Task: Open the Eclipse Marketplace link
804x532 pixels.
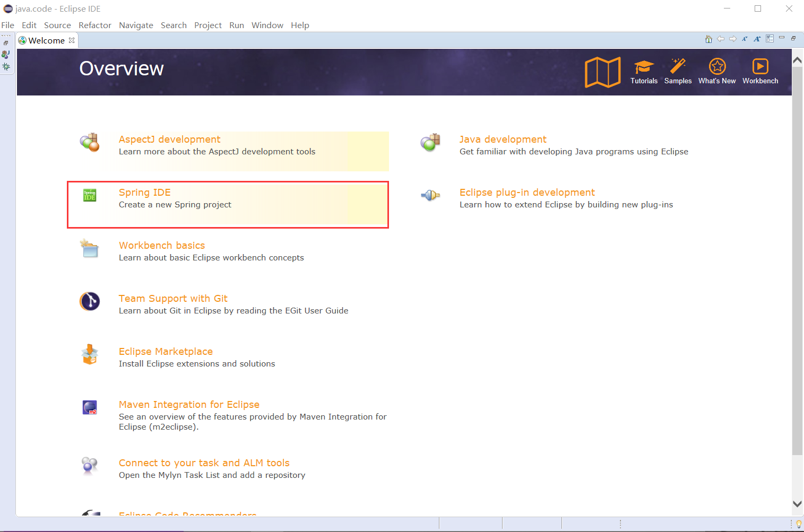Action: [166, 351]
